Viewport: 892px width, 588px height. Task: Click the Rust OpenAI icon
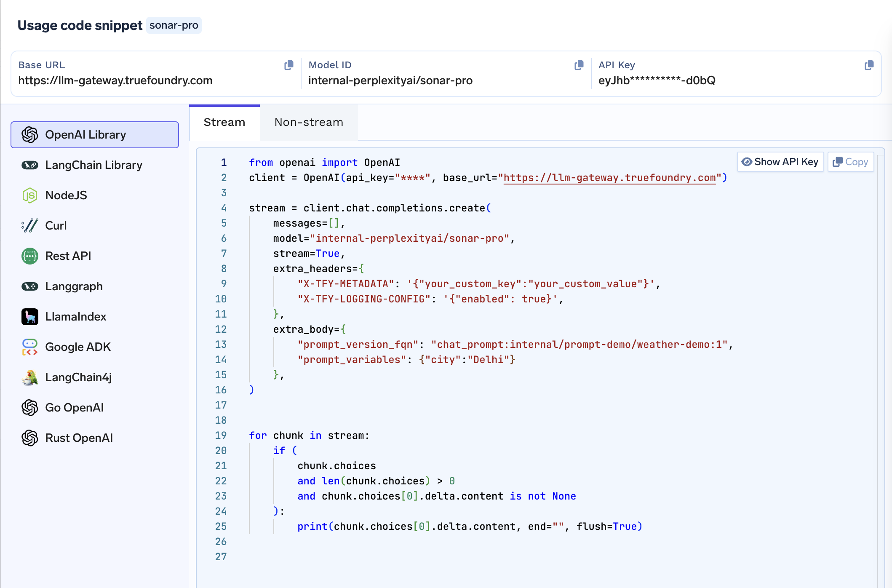point(30,438)
